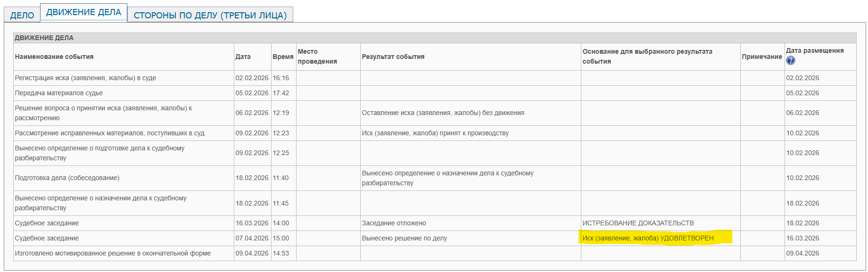Click the highlighted УДОВЛЕТВОРЕН result text
Screen dimensions: 868x272
[x=648, y=238]
